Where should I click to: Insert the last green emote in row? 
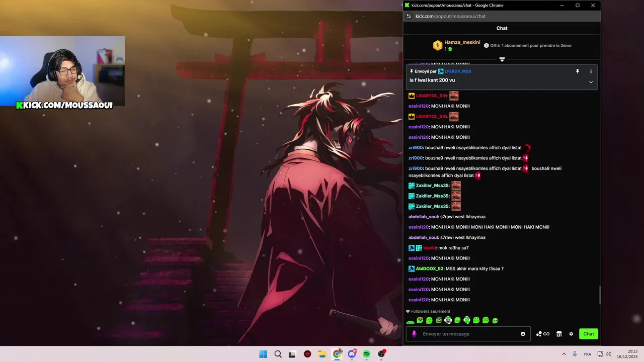coord(495,320)
